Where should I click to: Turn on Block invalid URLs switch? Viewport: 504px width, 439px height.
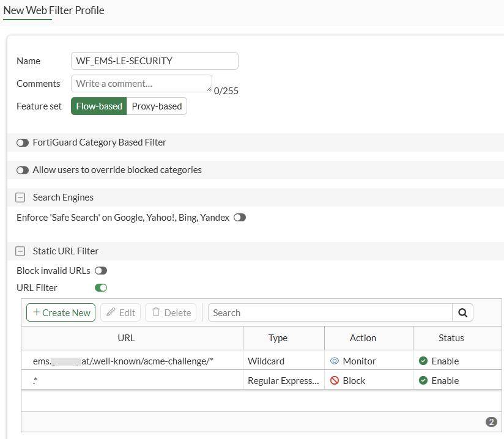(100, 271)
